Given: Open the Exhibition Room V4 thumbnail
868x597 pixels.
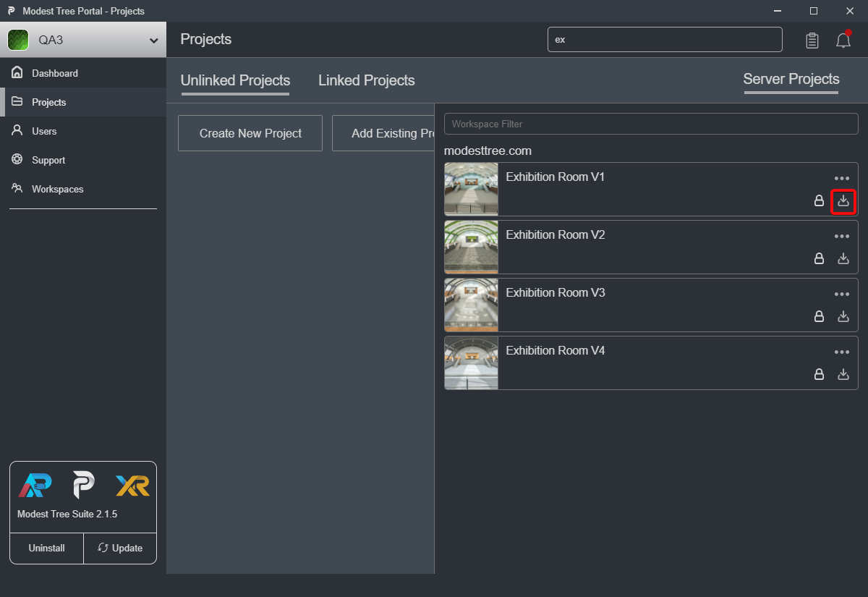Looking at the screenshot, I should click(471, 363).
